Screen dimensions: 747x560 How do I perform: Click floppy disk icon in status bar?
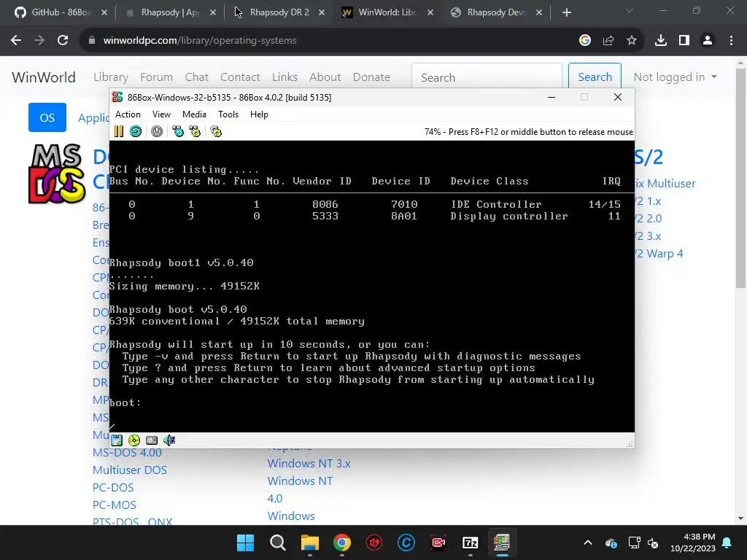(x=117, y=440)
